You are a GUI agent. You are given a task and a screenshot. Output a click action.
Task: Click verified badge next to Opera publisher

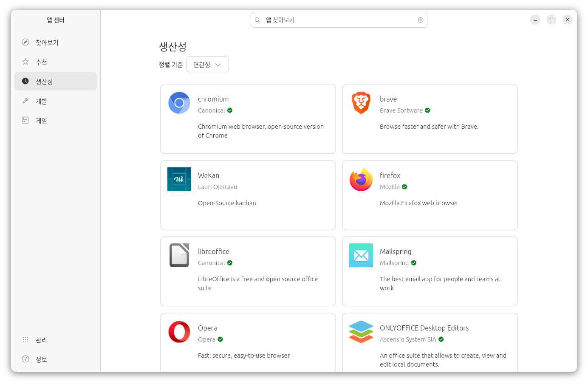click(220, 339)
